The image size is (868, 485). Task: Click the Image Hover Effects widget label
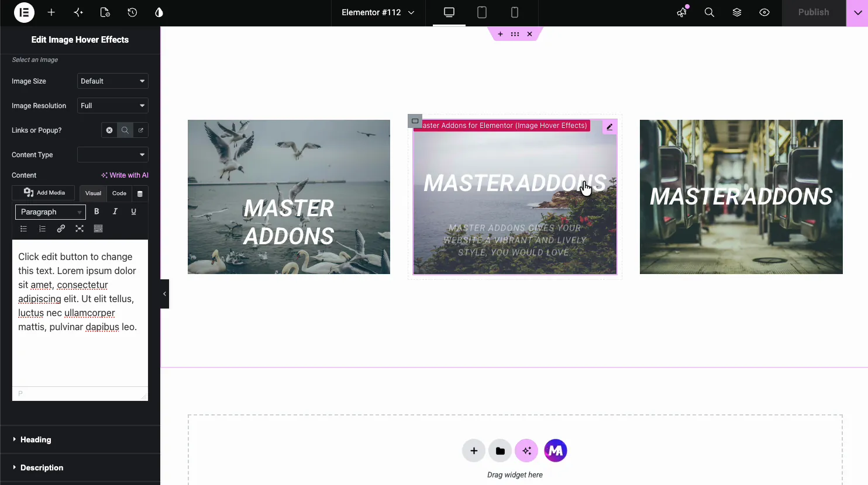tap(504, 126)
